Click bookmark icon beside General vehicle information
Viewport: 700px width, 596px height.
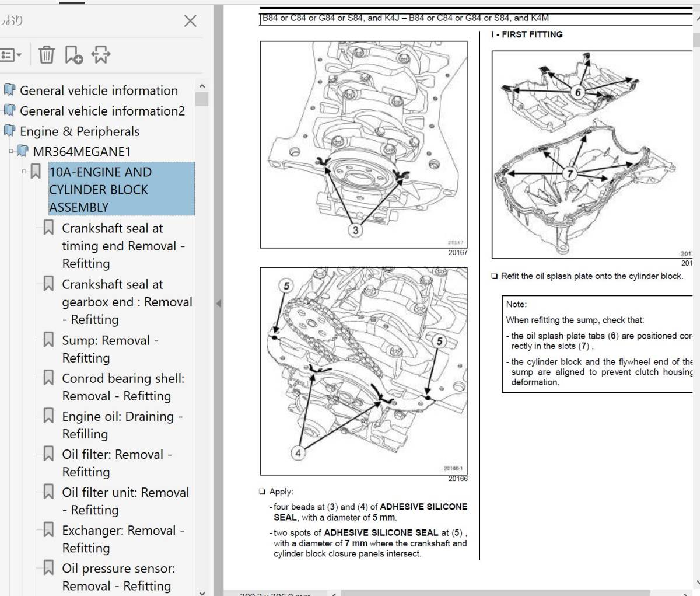tap(9, 90)
